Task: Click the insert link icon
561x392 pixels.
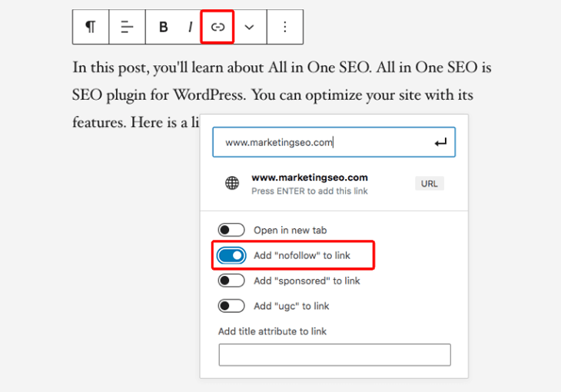Action: (217, 27)
